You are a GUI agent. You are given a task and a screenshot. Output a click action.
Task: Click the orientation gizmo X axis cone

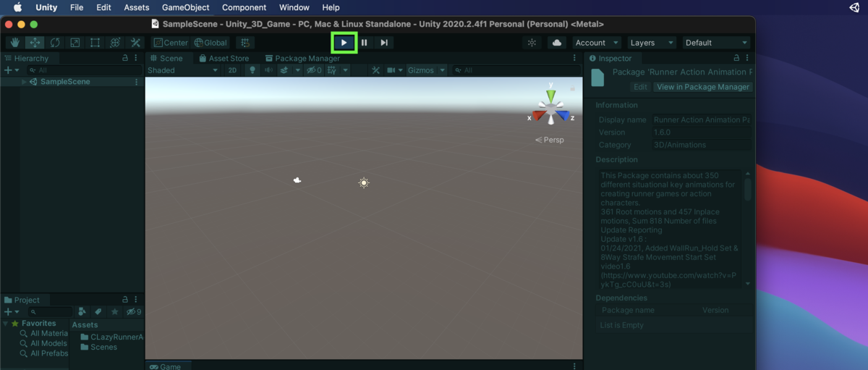click(x=538, y=116)
